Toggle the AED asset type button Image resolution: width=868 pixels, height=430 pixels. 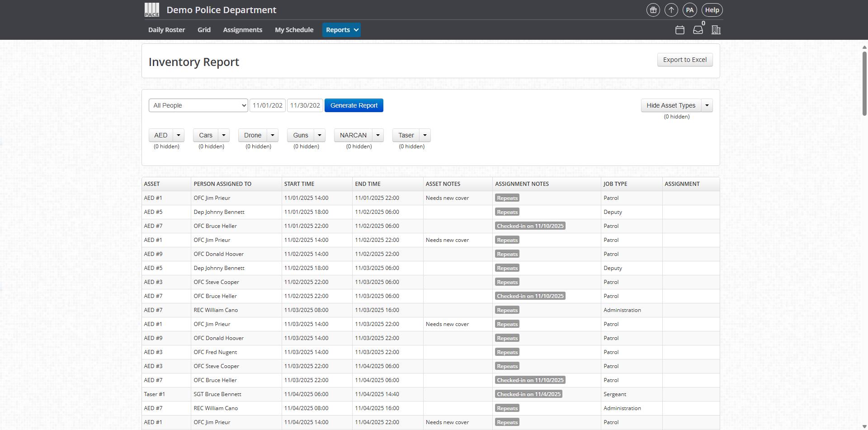coord(161,135)
